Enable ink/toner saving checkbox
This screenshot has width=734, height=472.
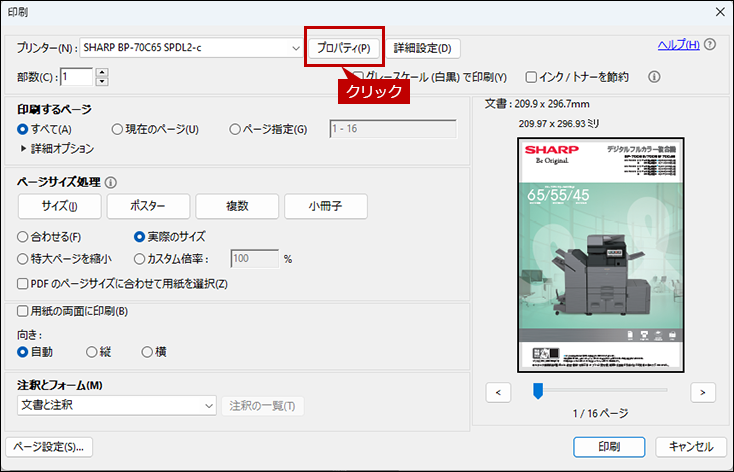[x=531, y=77]
